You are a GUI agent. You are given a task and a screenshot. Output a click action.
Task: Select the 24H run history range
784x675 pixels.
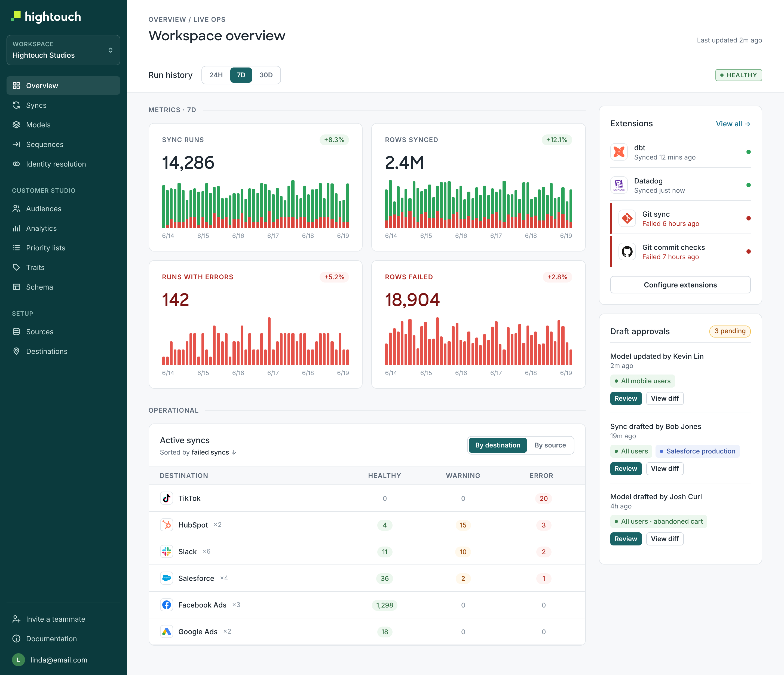point(216,75)
